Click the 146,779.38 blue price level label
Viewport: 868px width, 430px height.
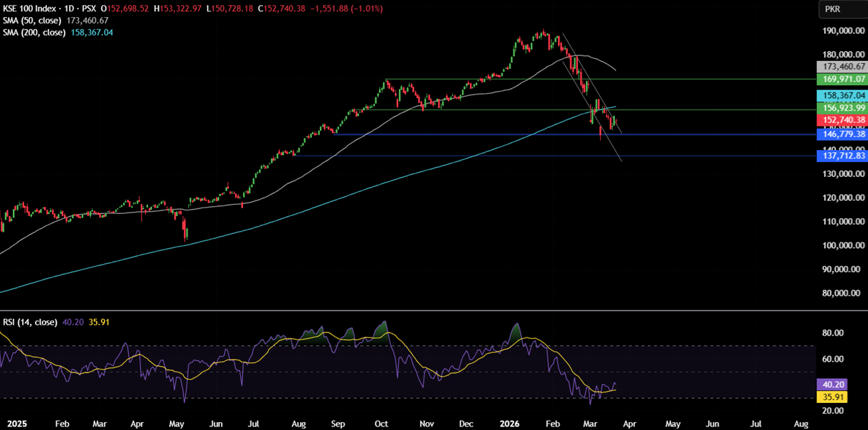(x=842, y=134)
